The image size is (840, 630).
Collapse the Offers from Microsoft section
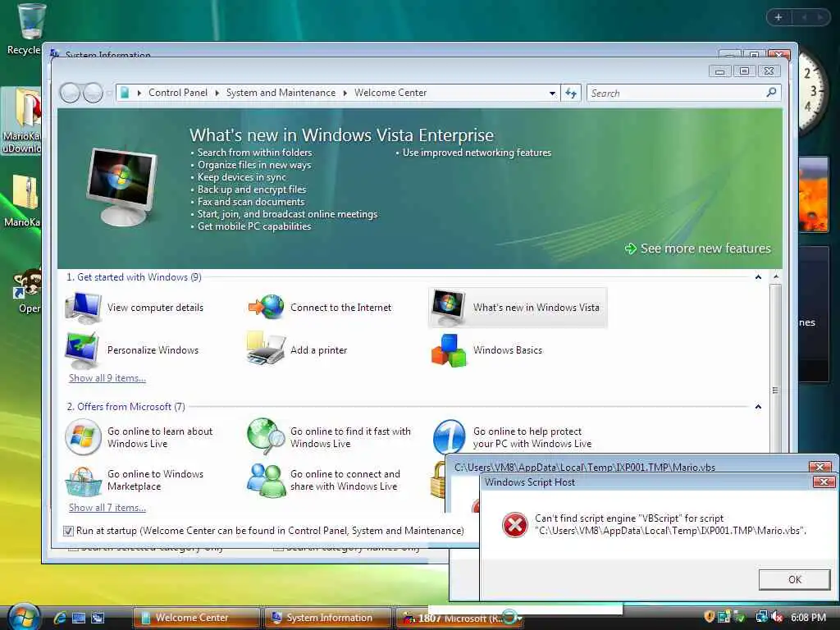[x=758, y=407]
